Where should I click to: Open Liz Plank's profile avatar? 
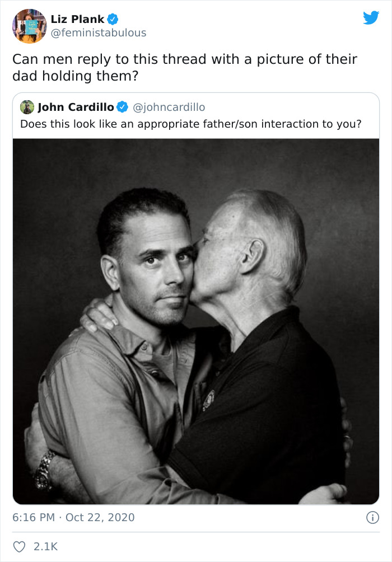tap(30, 26)
